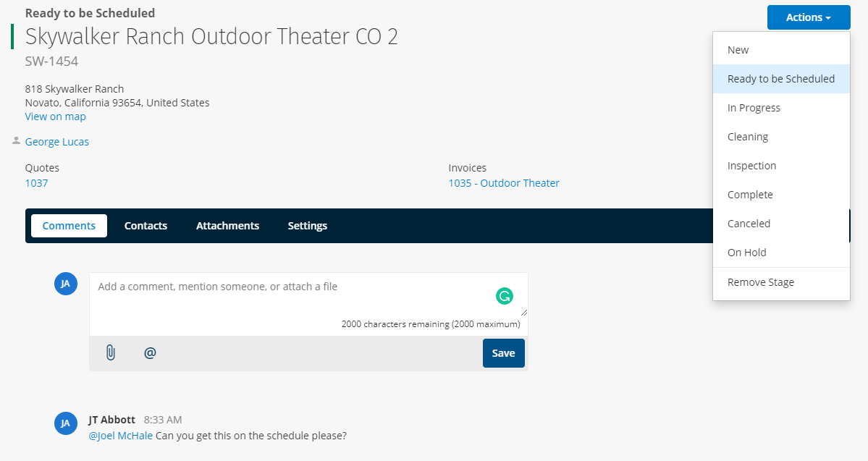Select JA avatar beside JT Abbott comment
The image size is (868, 461).
65,423
